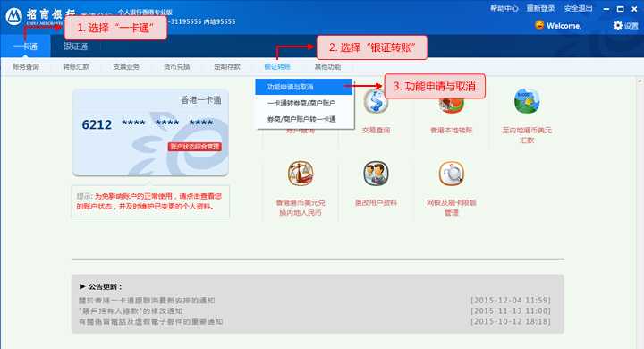Screen dimensions: 644x349
Task: Open the 至内地港币美元汇款 remittance icon
Action: pyautogui.click(x=527, y=101)
